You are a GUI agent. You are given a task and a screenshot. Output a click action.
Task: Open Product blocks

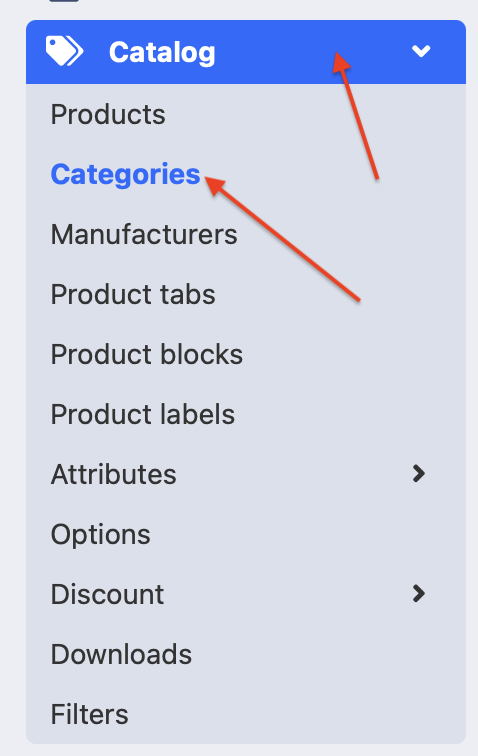[147, 354]
